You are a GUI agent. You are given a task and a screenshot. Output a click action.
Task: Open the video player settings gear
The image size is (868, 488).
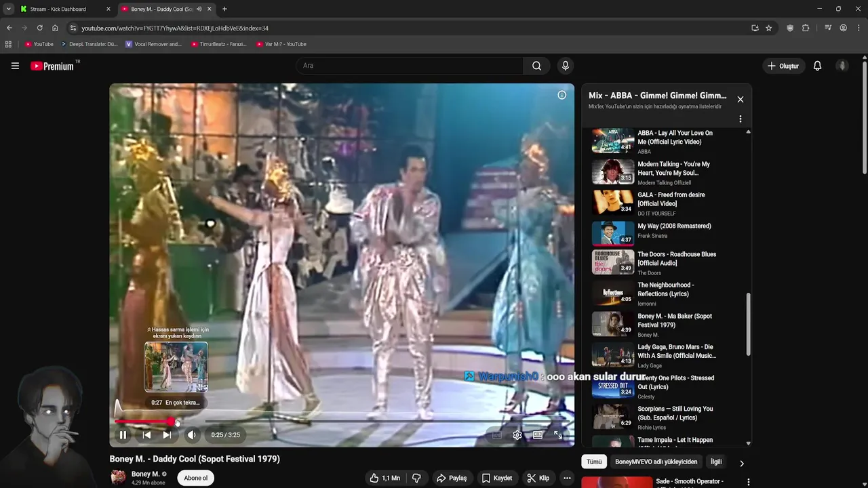(517, 435)
